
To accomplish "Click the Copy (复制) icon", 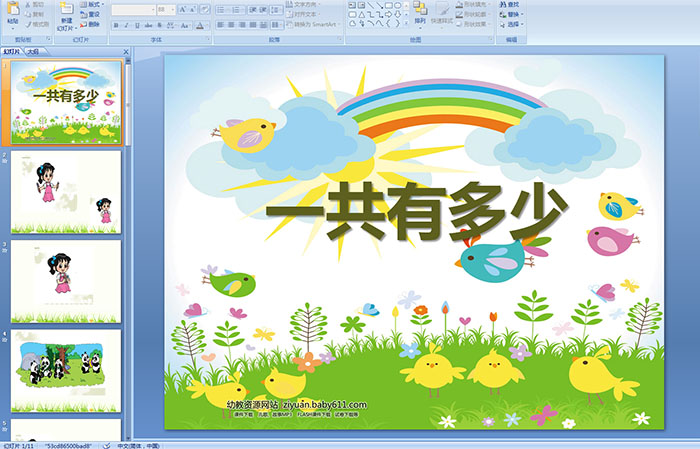I will click(x=28, y=15).
